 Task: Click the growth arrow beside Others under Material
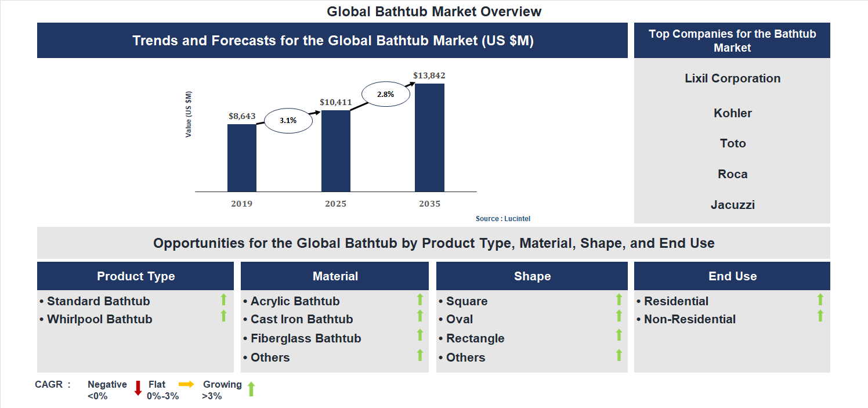[x=419, y=355]
